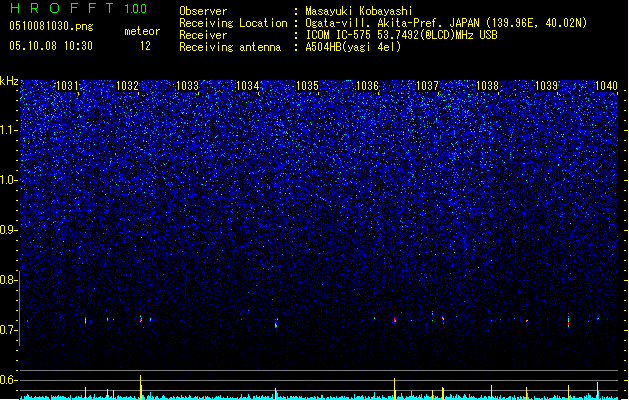Click the red meteor echo after 1036

coord(395,320)
